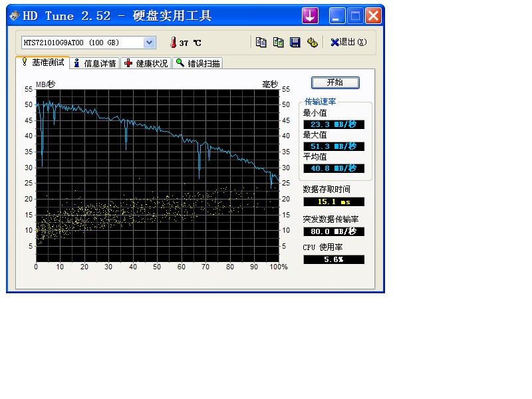Switch to the 基准测试 tab
This screenshot has width=532, height=399.
tap(43, 63)
